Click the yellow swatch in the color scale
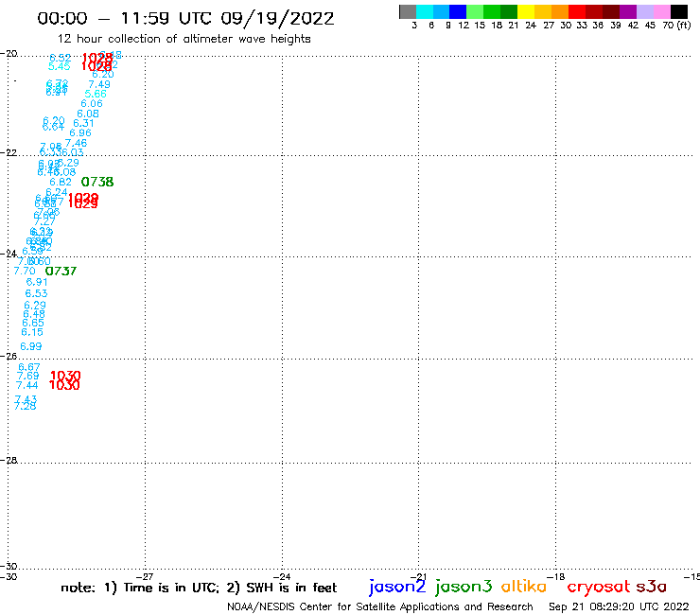700x615 pixels. click(526, 11)
